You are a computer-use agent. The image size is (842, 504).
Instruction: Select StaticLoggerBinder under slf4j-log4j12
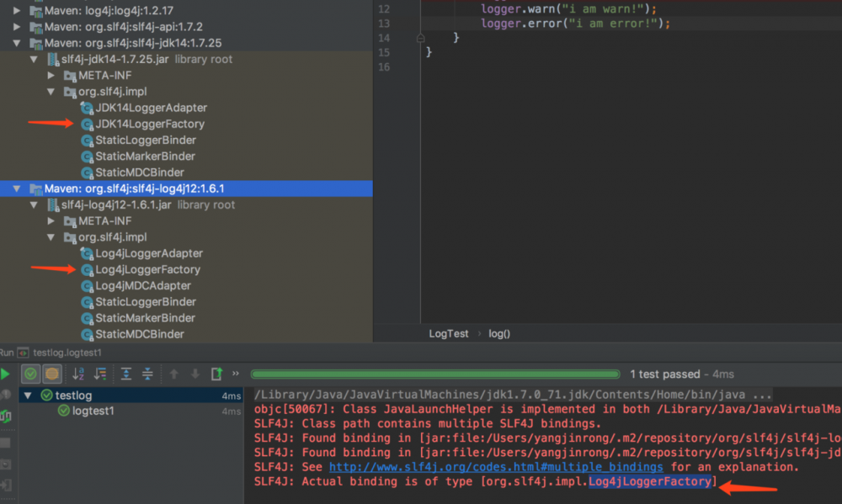pos(146,302)
